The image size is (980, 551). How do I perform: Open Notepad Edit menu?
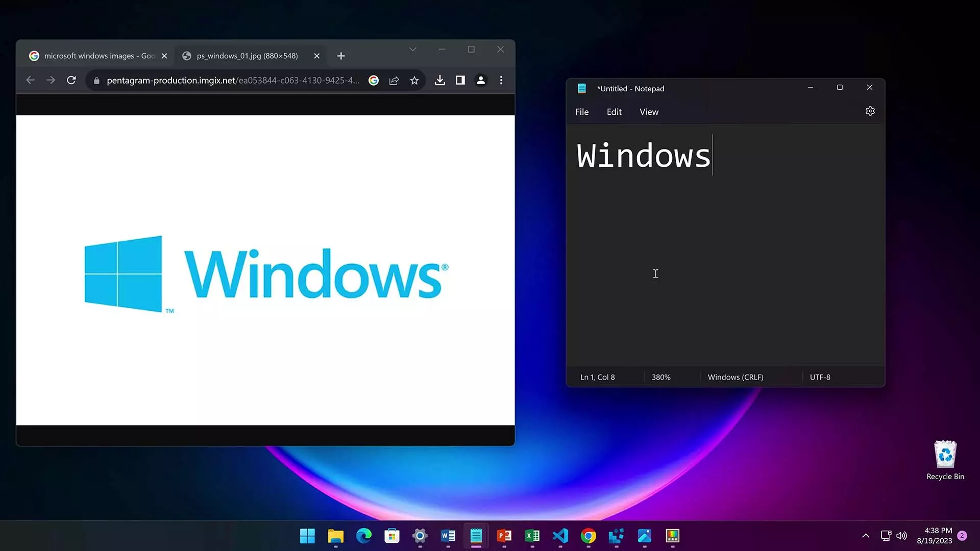point(614,112)
